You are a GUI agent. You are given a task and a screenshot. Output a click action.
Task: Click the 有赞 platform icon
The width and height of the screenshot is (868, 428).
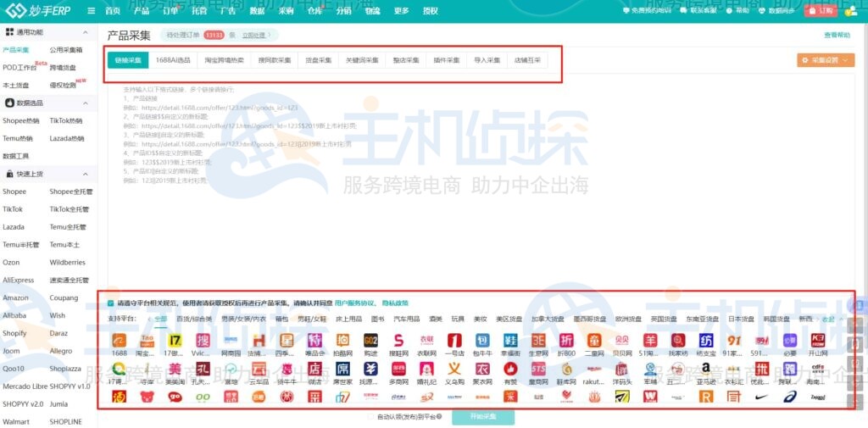click(510, 368)
